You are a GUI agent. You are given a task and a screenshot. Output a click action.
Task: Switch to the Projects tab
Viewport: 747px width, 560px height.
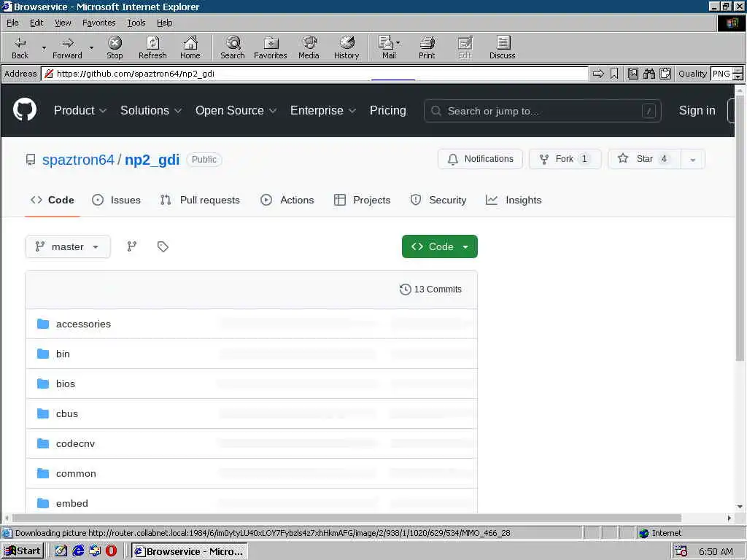(x=362, y=200)
